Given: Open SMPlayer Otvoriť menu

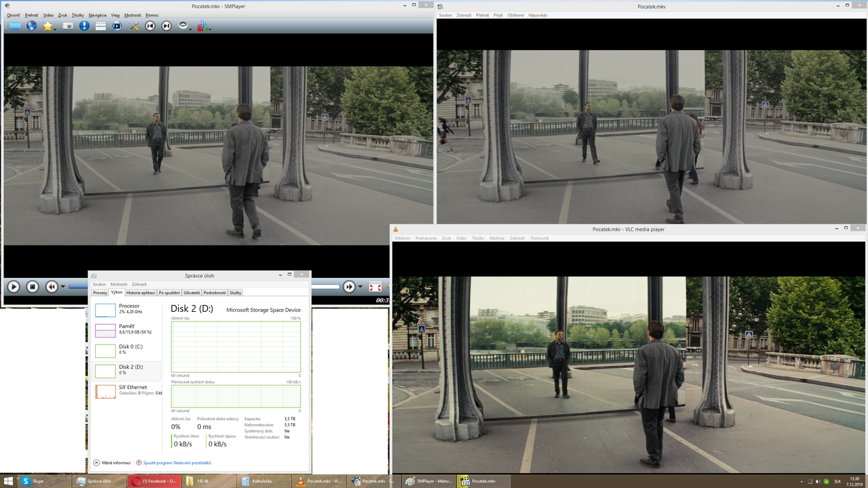Looking at the screenshot, I should pos(13,15).
